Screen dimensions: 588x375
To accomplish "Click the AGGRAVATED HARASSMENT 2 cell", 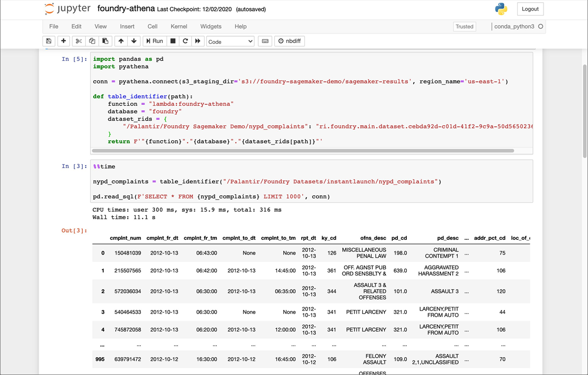I will tap(438, 271).
